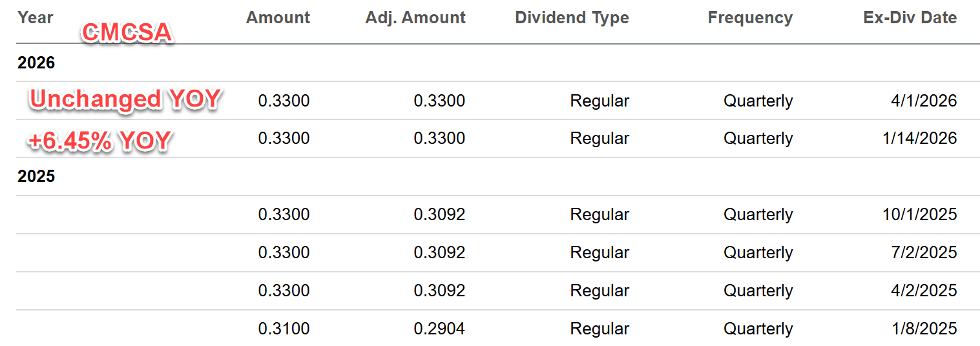980x346 pixels.
Task: Click the Unchanged YOY annotation
Action: pos(125,99)
